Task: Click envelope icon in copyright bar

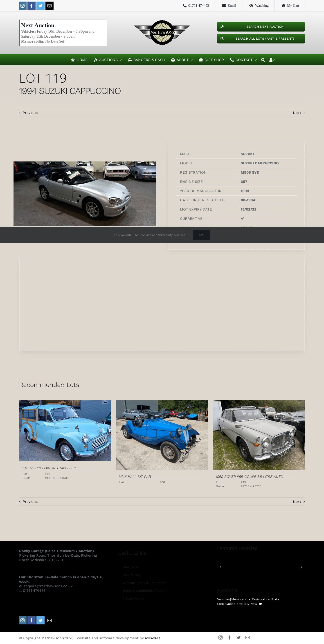Action: tap(247, 637)
